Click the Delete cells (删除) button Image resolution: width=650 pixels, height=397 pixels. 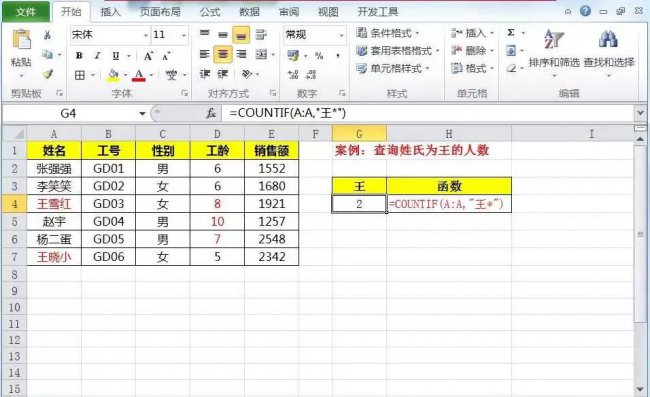coord(473,51)
